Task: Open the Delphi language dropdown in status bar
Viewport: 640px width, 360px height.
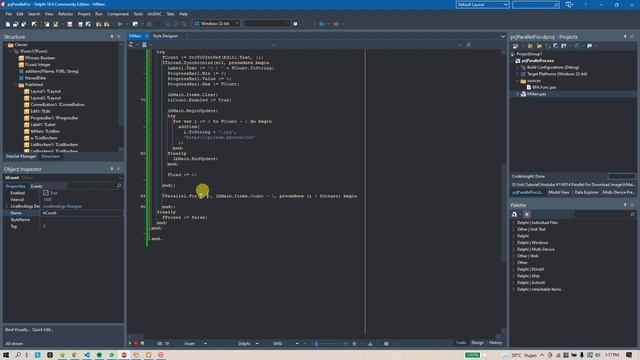Action: click(257, 344)
